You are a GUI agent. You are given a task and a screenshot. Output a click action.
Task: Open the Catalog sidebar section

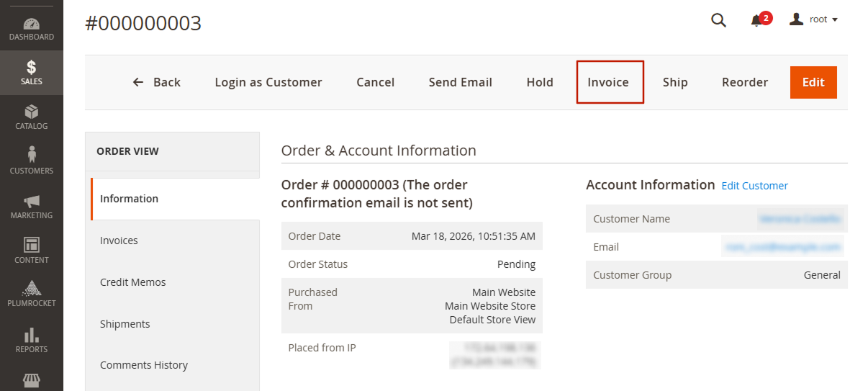tap(32, 117)
